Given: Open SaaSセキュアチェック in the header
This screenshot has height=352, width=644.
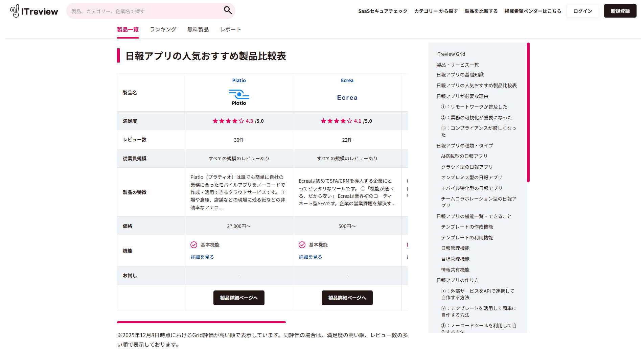Looking at the screenshot, I should tap(383, 11).
